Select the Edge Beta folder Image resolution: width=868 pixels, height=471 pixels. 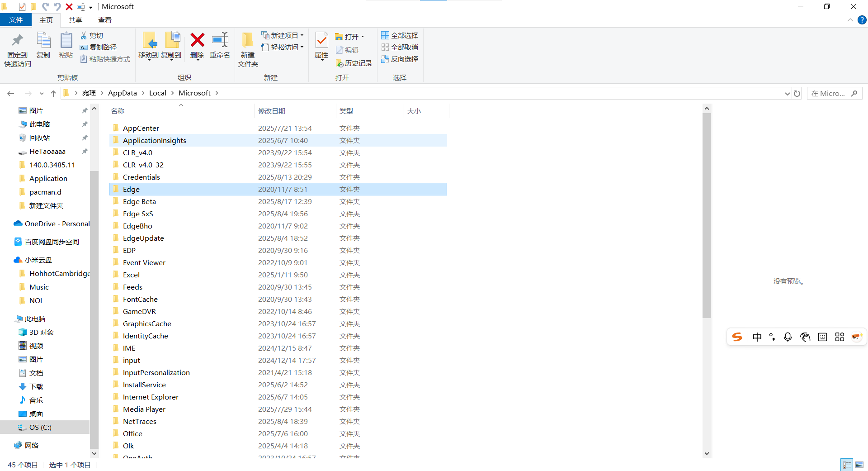(278, 201)
